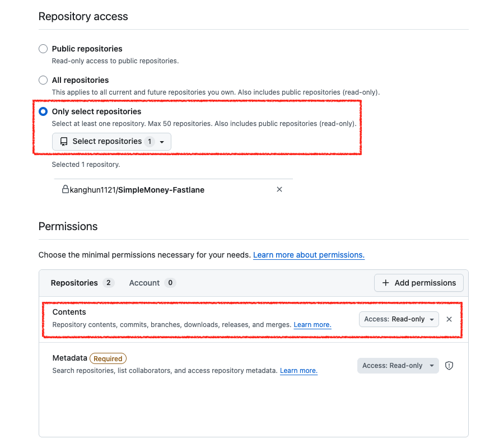Click the shield icon next to Metadata access
Screen dimensions: 499x448
[449, 366]
